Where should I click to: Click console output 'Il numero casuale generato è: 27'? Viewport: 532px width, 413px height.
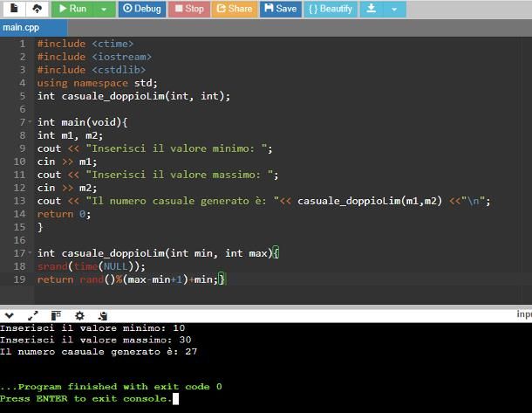[99, 352]
